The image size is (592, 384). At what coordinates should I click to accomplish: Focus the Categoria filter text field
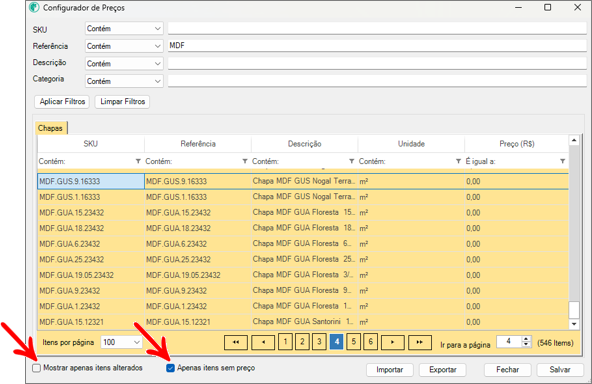pos(377,80)
